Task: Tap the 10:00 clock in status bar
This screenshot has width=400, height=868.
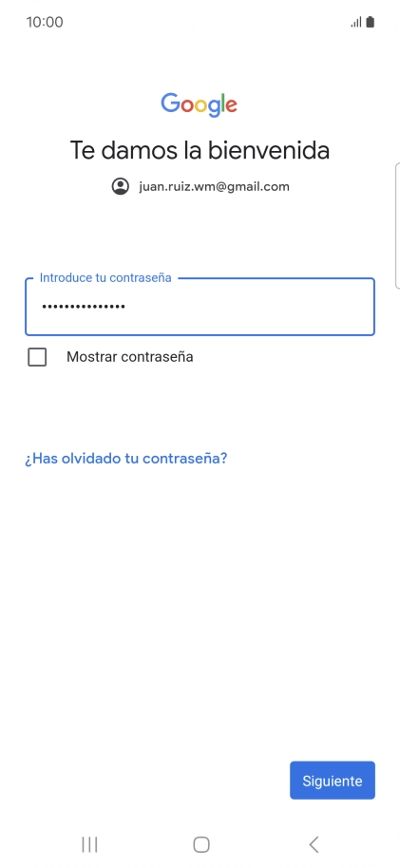Action: pos(45,22)
